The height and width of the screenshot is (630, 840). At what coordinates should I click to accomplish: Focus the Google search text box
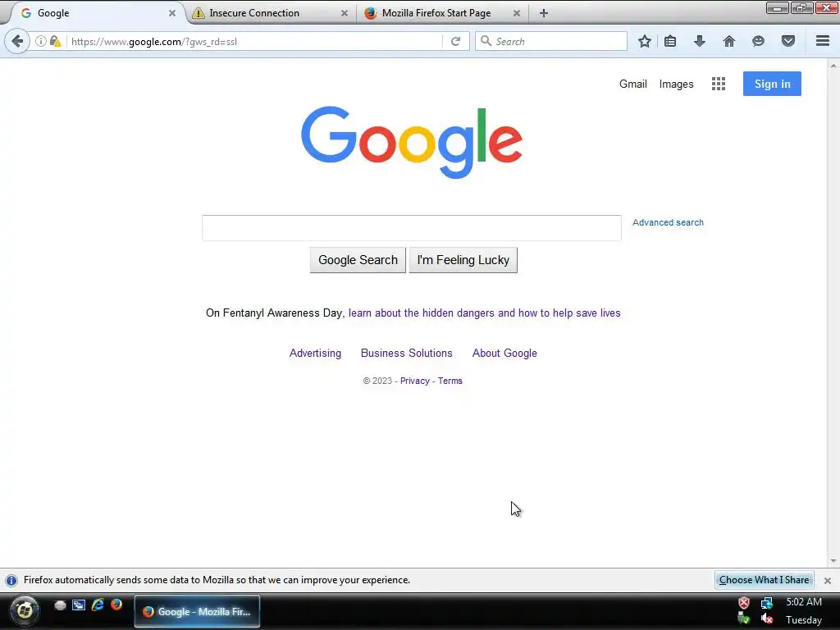pos(412,228)
